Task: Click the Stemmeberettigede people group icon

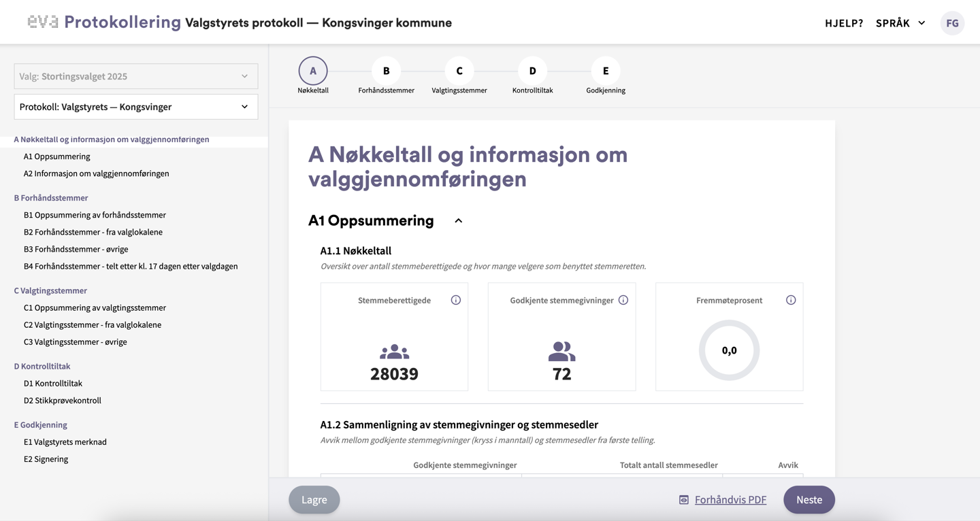Action: click(394, 352)
